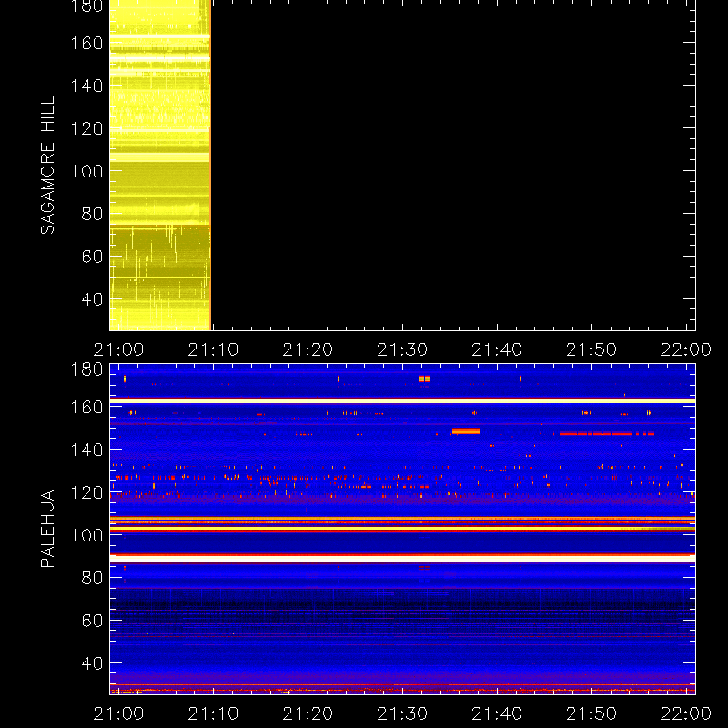Viewport: 728px width, 728px height.
Task: Click the 22:00 time label under Sagamore Hill plot
Action: click(x=685, y=349)
